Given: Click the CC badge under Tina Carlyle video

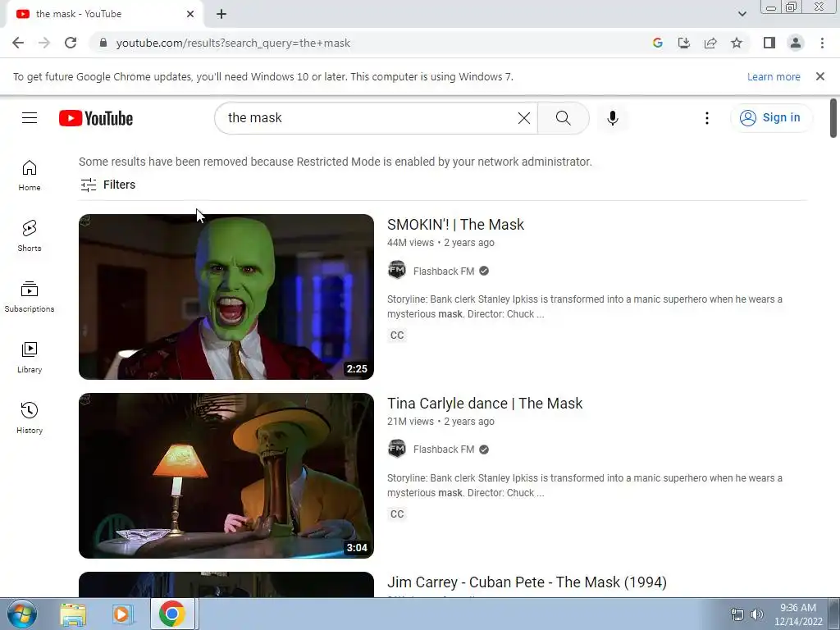Looking at the screenshot, I should click(x=397, y=514).
